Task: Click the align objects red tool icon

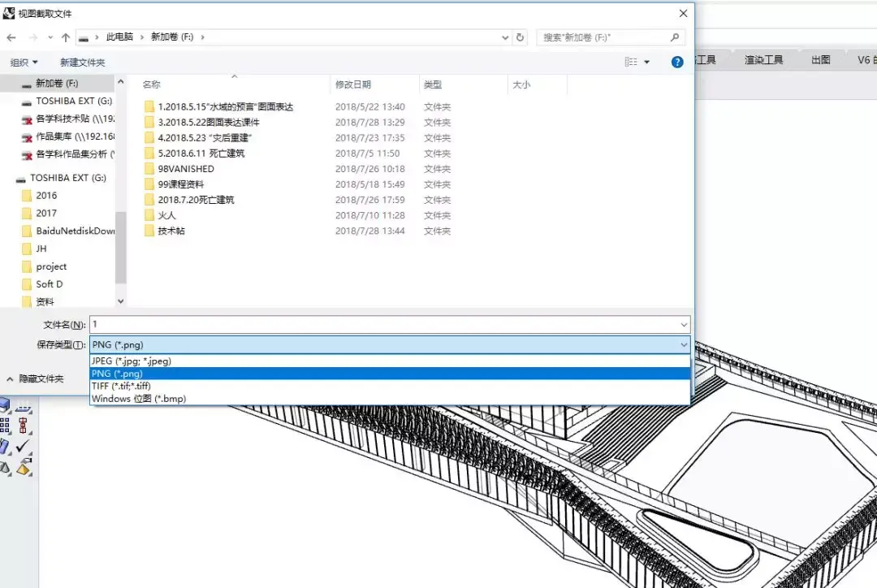Action: (x=23, y=426)
